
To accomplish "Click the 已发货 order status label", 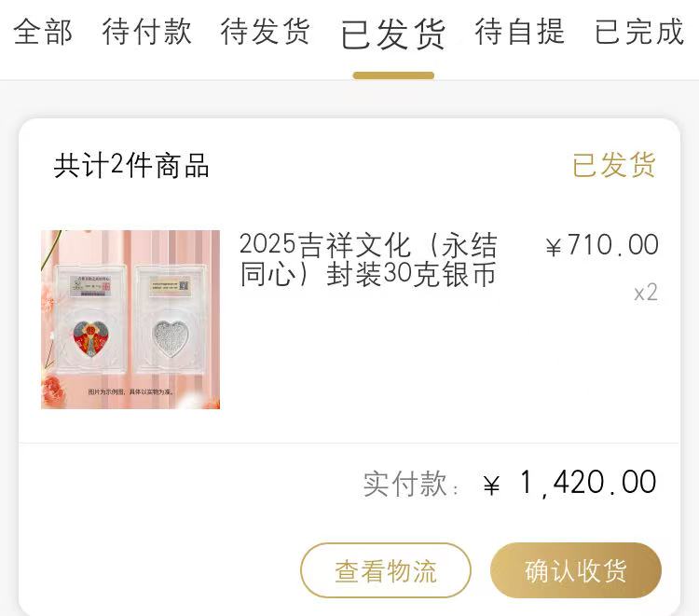I will click(x=614, y=165).
